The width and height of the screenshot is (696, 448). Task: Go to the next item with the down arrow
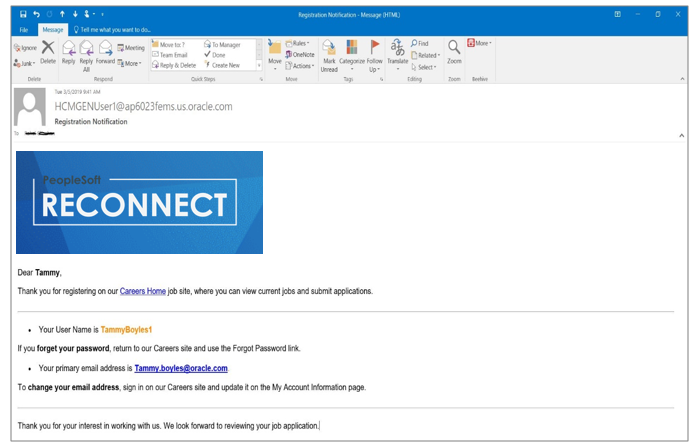75,14
